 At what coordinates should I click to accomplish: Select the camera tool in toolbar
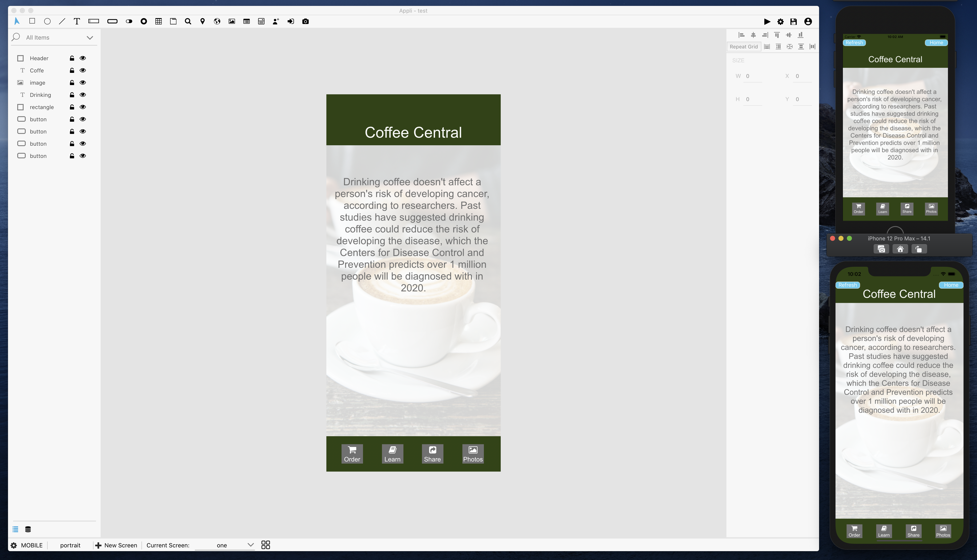click(x=305, y=21)
